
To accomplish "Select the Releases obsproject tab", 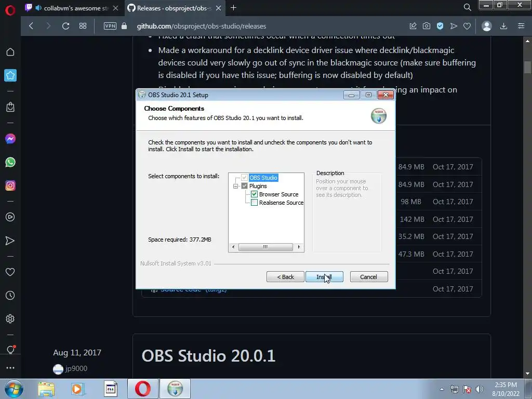I will (174, 8).
